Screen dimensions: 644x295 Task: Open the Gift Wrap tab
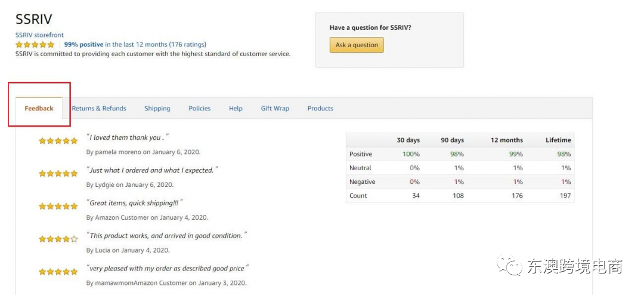[275, 109]
